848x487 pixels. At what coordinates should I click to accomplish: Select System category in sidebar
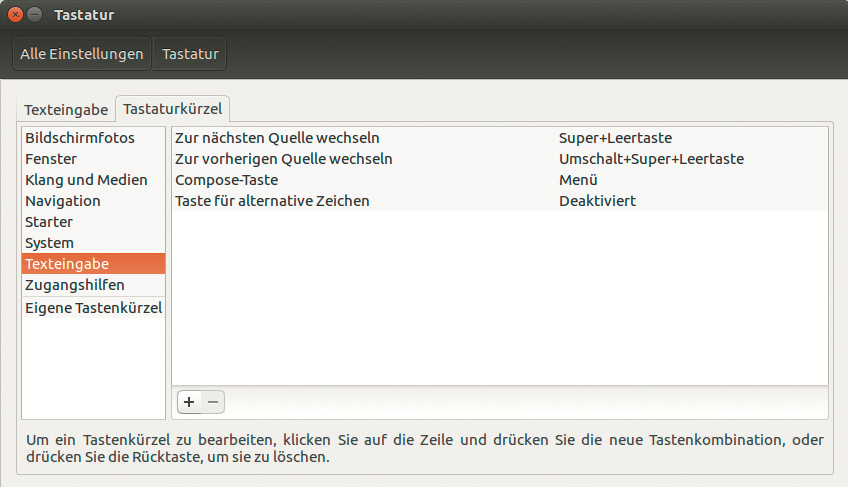[50, 243]
